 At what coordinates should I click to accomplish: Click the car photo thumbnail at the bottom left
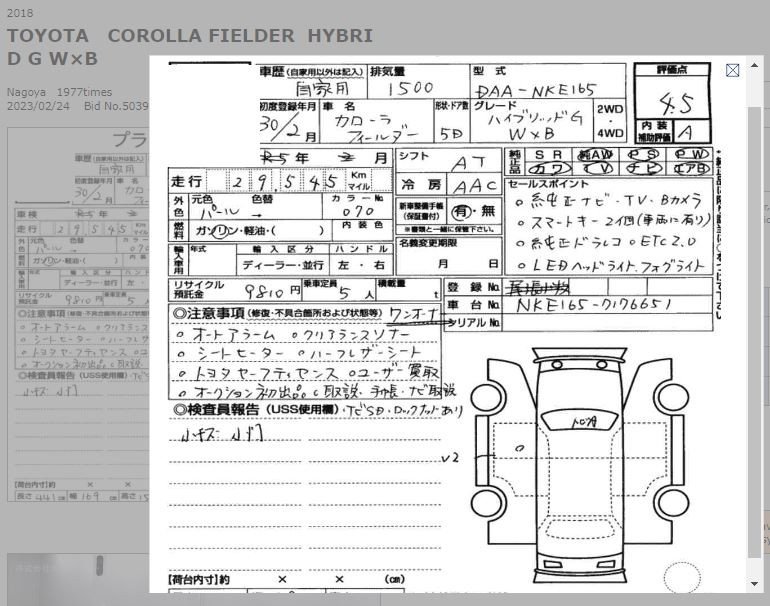79,579
